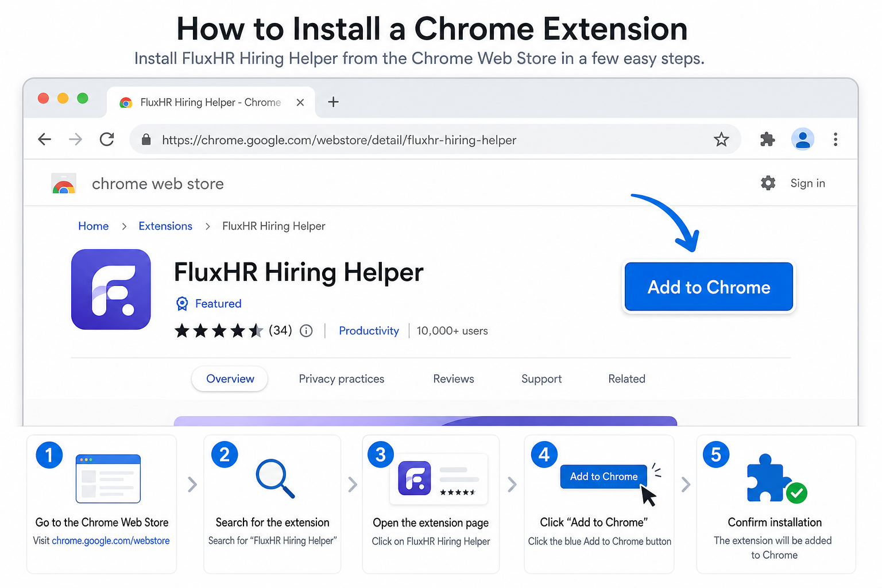Click the small Add to Chrome button in step 4
This screenshot has height=588, width=882.
click(604, 477)
